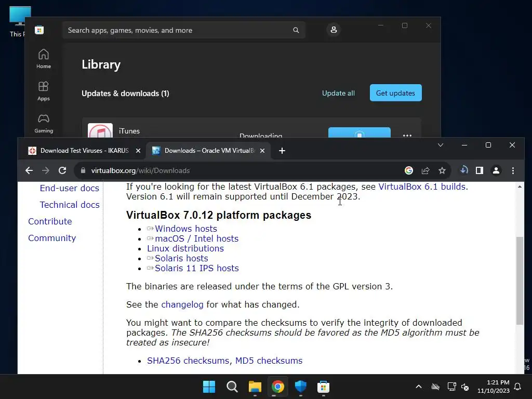Click the Get updates button
The height and width of the screenshot is (399, 532).
point(395,93)
